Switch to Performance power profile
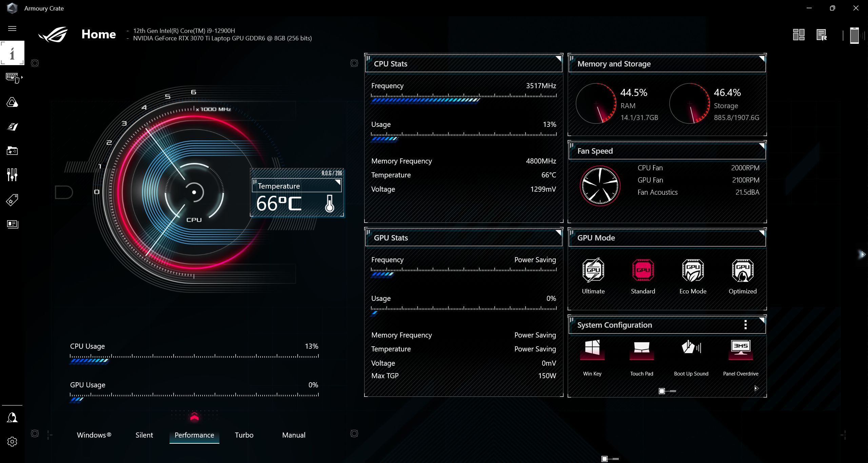868x463 pixels. click(194, 435)
